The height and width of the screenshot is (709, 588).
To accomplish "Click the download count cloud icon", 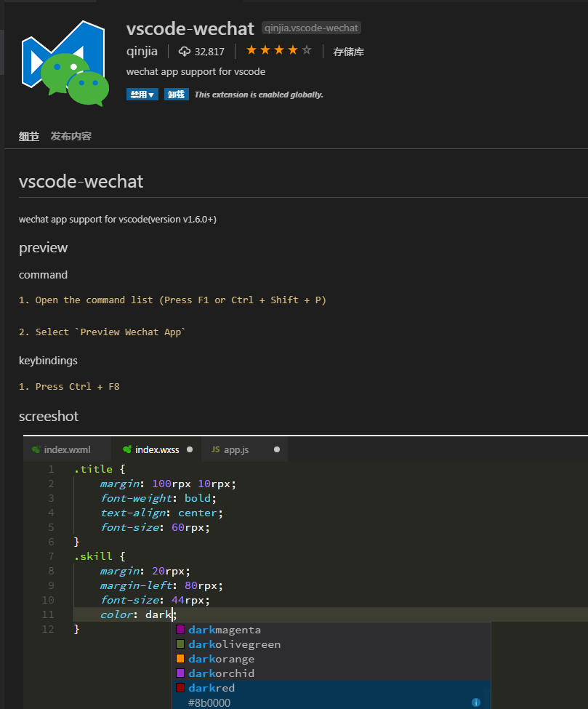I will (x=185, y=52).
